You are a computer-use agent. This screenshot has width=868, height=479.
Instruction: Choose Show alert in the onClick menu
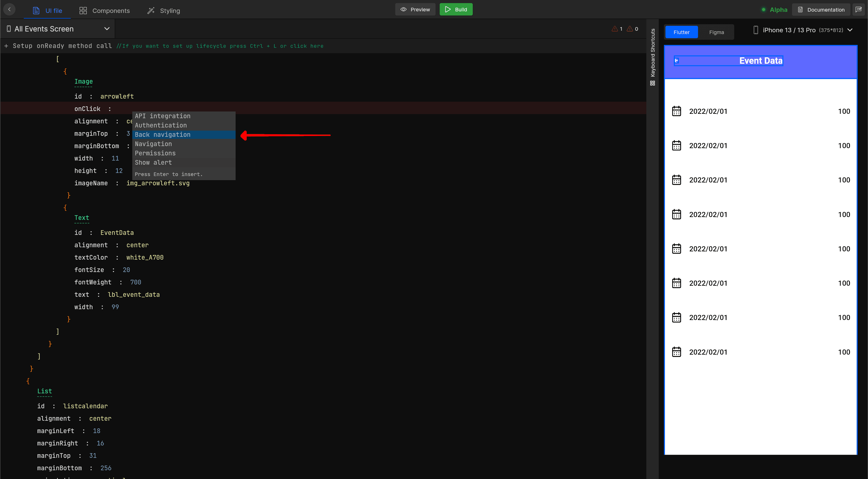[x=153, y=162]
